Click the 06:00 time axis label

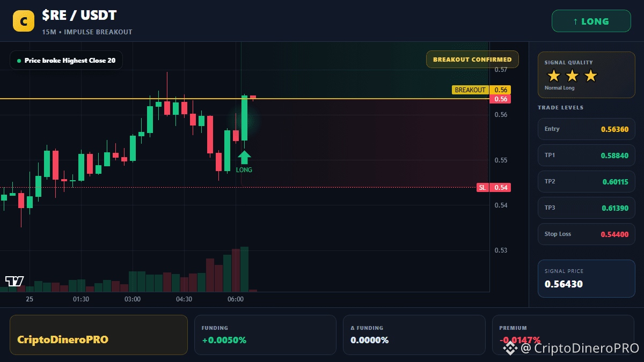[x=236, y=299]
